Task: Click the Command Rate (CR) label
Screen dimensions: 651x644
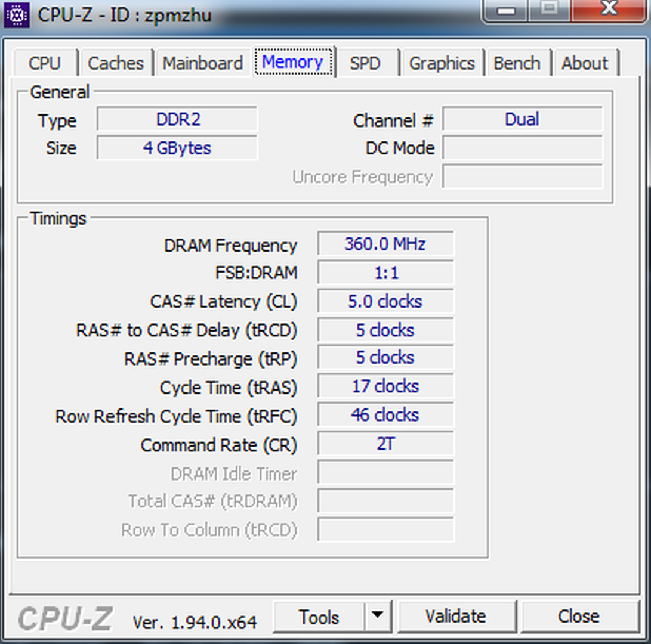Action: click(x=219, y=445)
